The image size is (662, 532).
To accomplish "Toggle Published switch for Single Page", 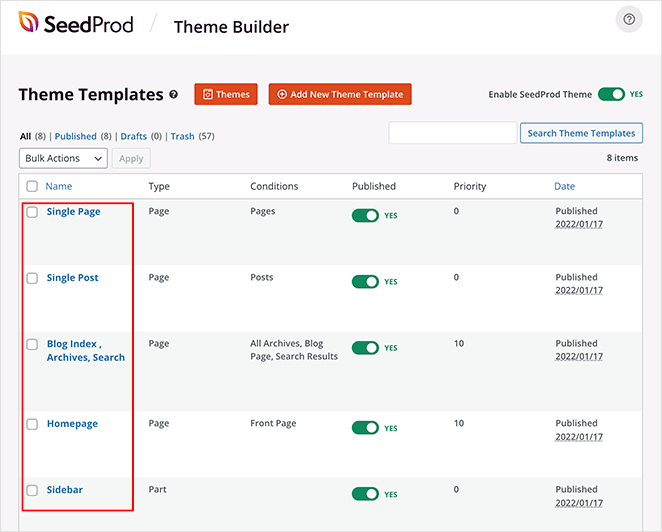I will click(x=365, y=215).
